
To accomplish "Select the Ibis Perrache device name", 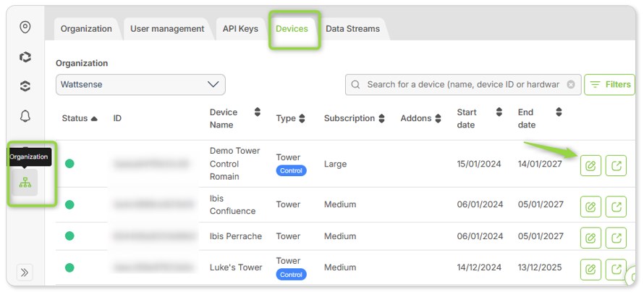I will point(236,236).
